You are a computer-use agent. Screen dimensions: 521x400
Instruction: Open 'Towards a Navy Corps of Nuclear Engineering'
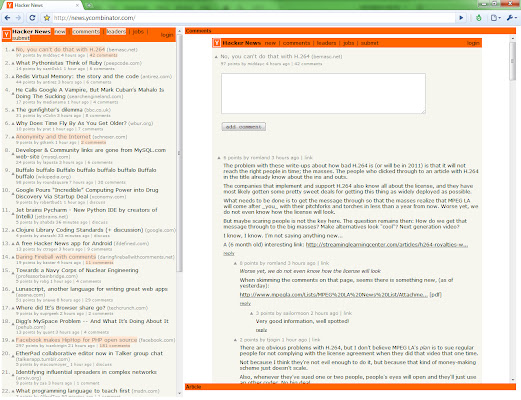pyautogui.click(x=77, y=270)
